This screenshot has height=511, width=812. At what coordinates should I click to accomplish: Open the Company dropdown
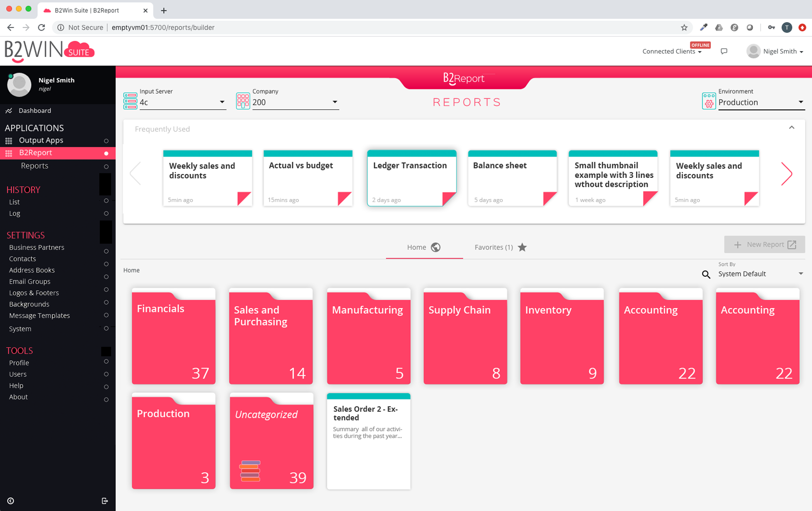[x=296, y=102]
